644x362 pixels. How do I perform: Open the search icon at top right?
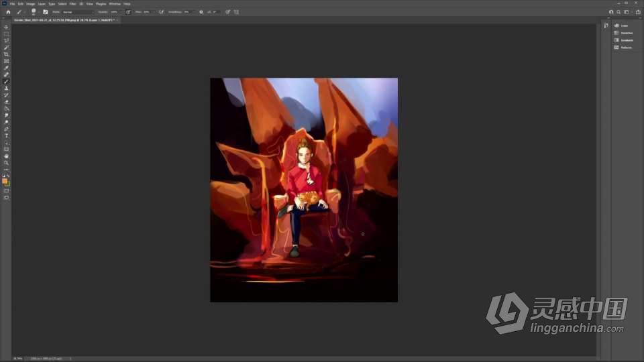point(619,12)
